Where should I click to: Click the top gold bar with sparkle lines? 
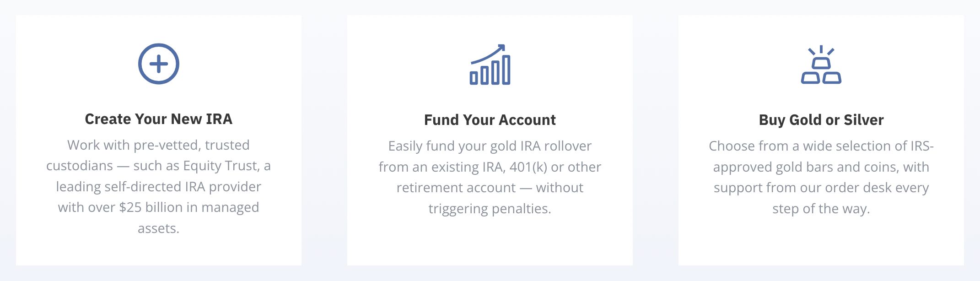[x=821, y=57]
